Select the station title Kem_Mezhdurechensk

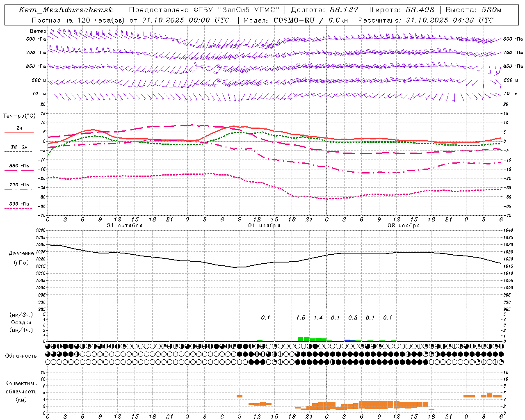click(x=66, y=10)
